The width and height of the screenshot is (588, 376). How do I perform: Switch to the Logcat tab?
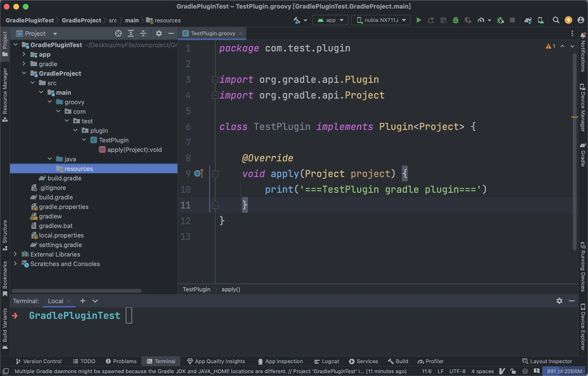(327, 361)
